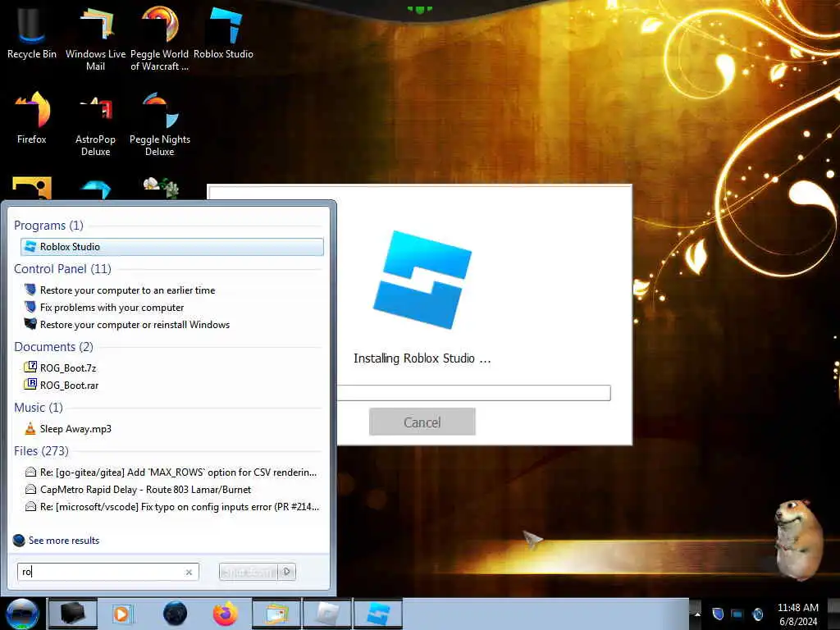Image resolution: width=840 pixels, height=630 pixels.
Task: Open the dark globe taskbar icon
Action: tap(176, 614)
